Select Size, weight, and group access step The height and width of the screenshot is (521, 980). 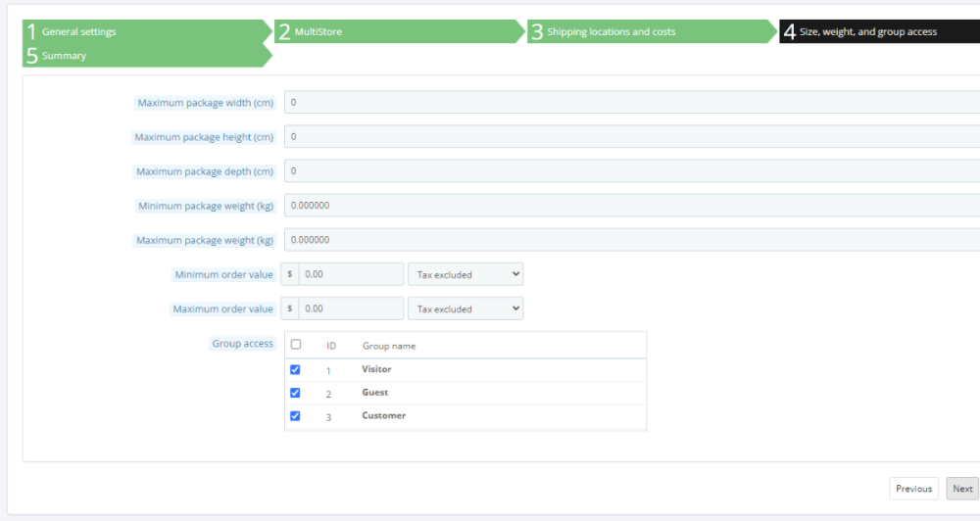(x=877, y=32)
